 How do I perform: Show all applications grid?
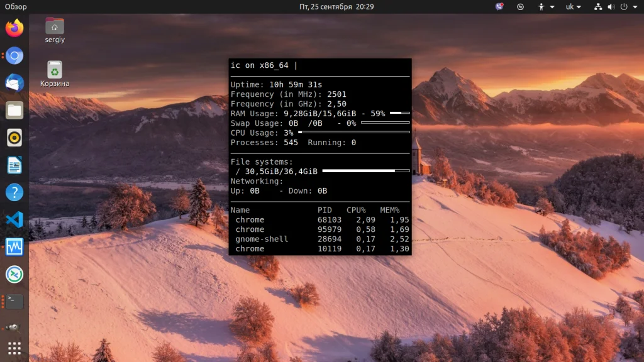14,348
